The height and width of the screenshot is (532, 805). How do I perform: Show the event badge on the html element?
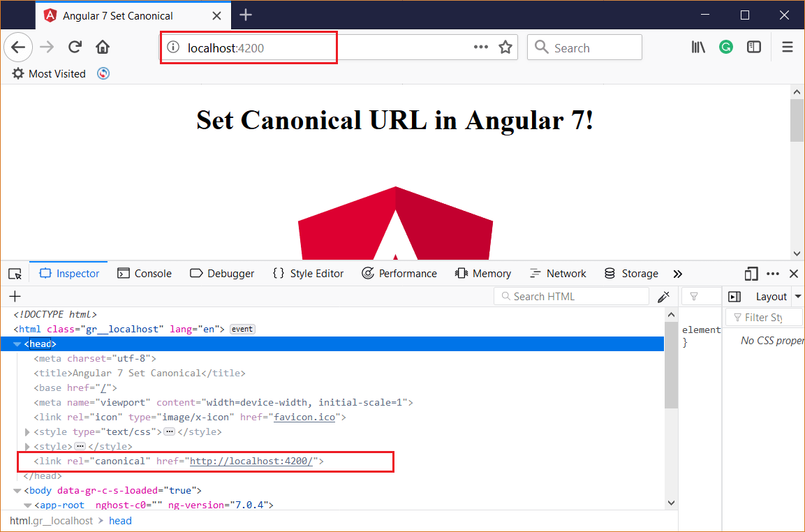pos(242,329)
